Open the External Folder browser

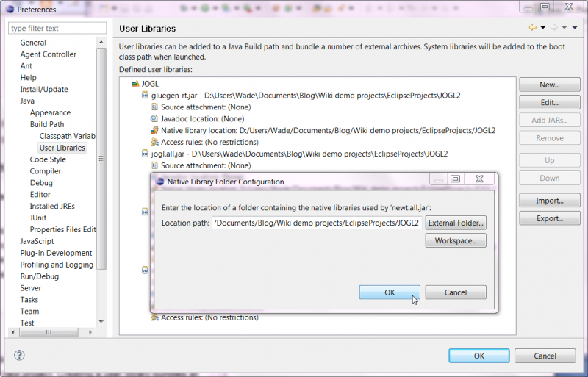(456, 223)
